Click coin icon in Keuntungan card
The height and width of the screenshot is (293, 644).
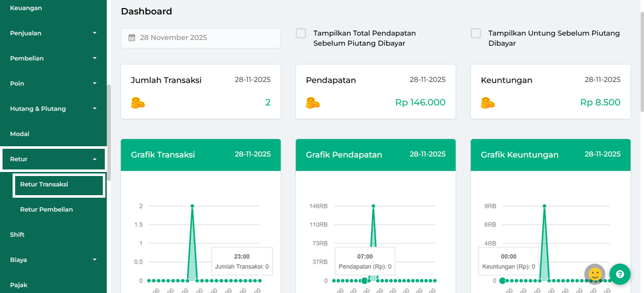pyautogui.click(x=487, y=103)
